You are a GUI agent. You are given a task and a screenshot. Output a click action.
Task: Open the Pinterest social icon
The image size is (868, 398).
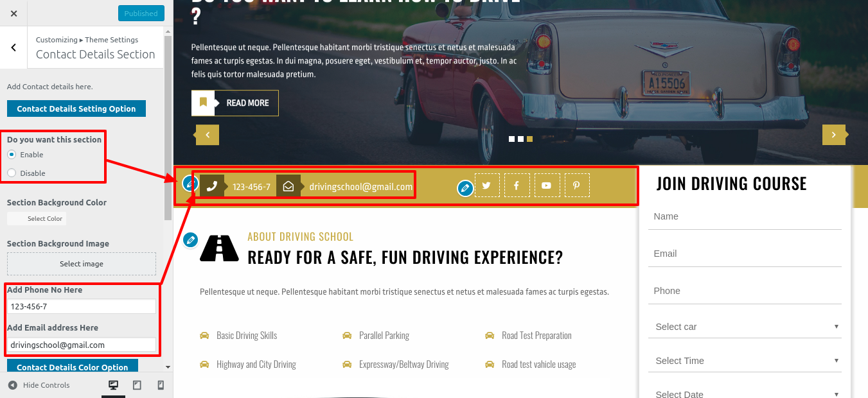click(x=576, y=186)
